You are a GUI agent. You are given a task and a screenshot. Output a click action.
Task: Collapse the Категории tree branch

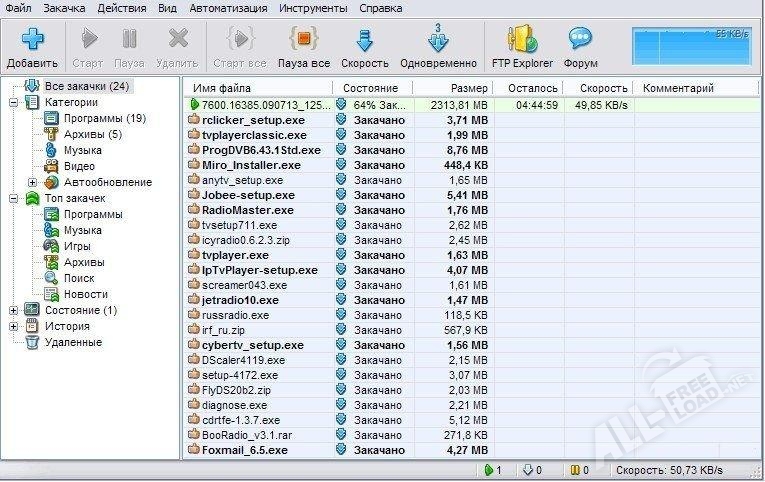[14, 102]
